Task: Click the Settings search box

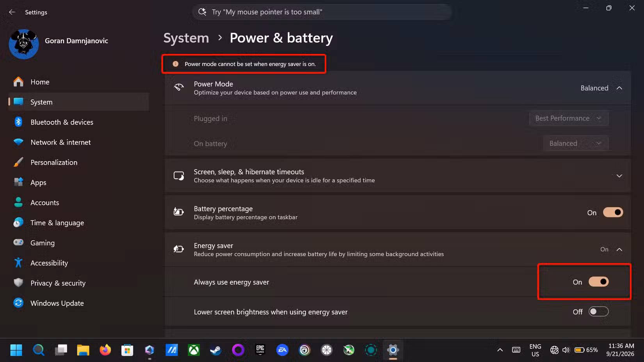Action: [322, 12]
